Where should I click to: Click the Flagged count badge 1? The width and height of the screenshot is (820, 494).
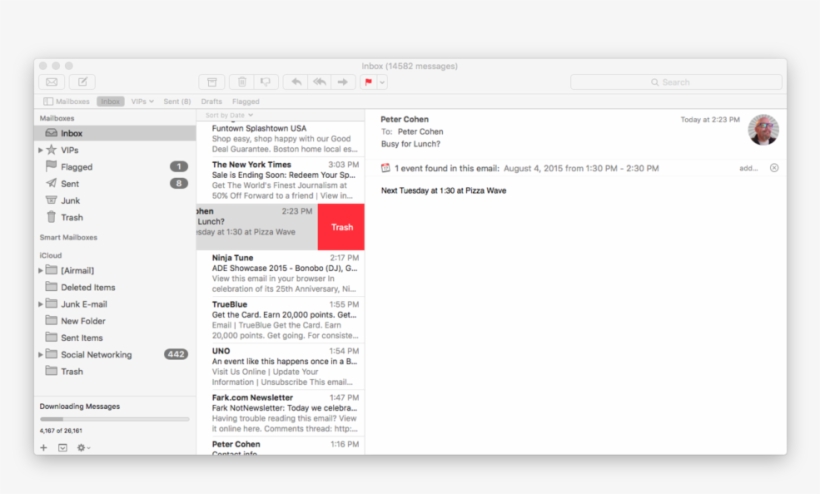coord(179,167)
